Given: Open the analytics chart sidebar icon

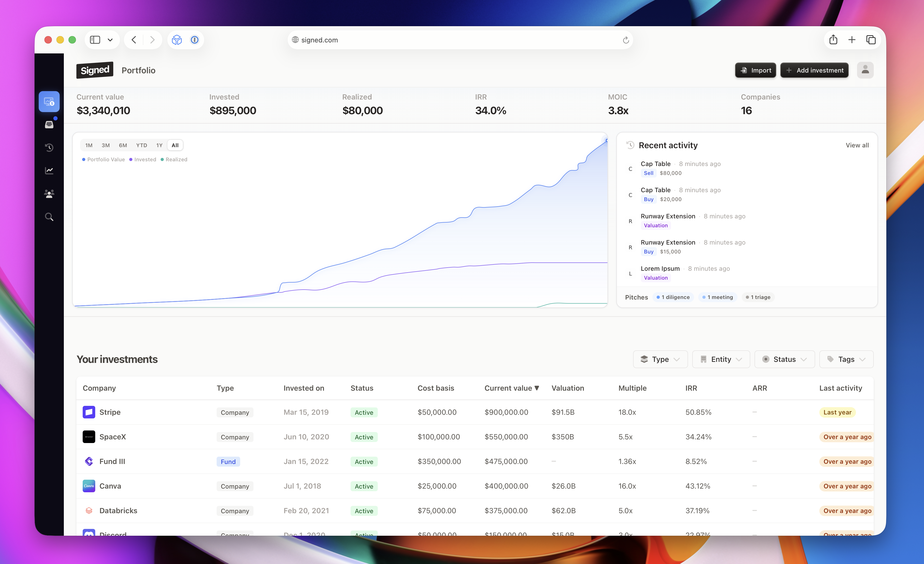Looking at the screenshot, I should pyautogui.click(x=49, y=171).
